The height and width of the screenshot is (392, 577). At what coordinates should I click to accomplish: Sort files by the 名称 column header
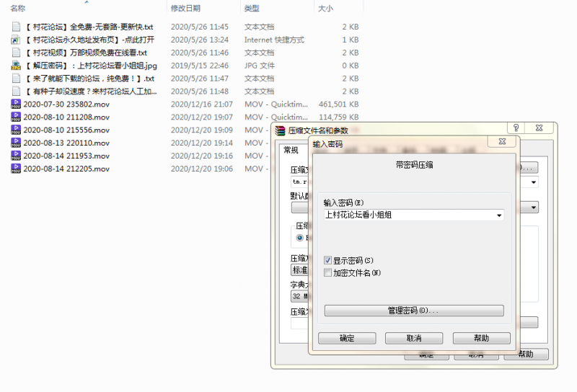tap(17, 8)
